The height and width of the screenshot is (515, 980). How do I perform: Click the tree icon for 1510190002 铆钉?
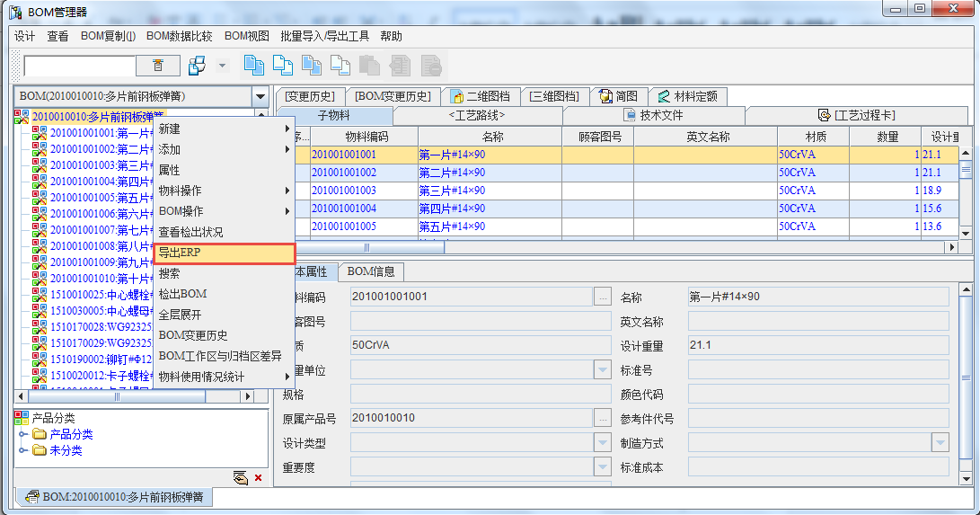tap(40, 360)
